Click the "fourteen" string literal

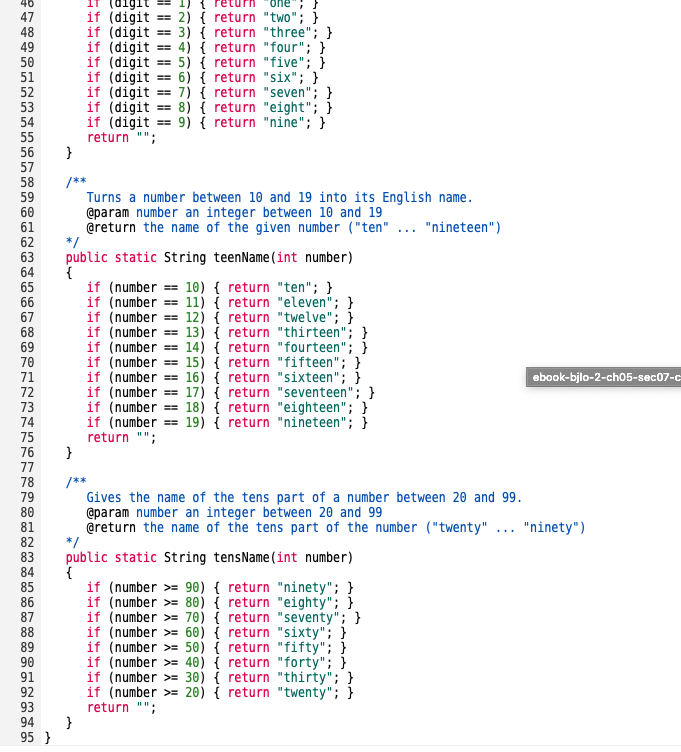(312, 348)
